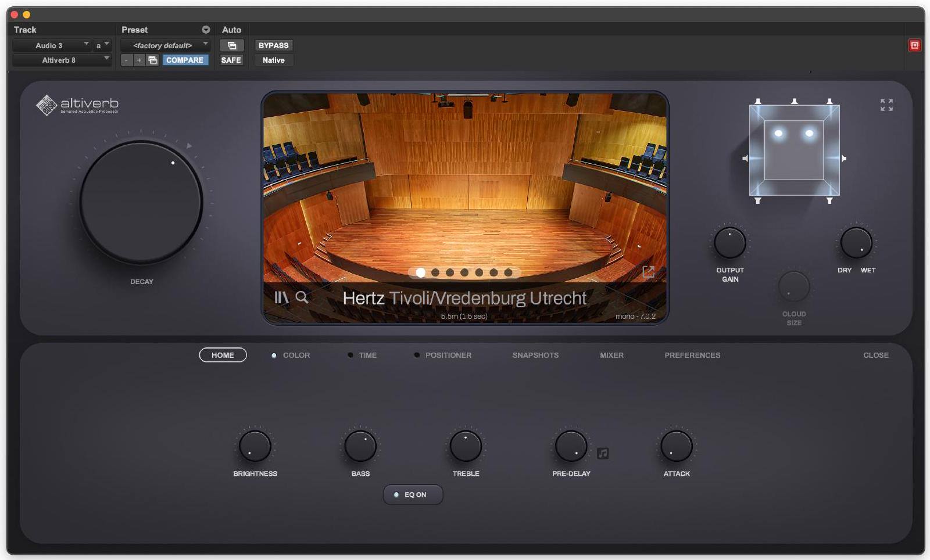Open the PREFERENCES tab

pyautogui.click(x=692, y=355)
